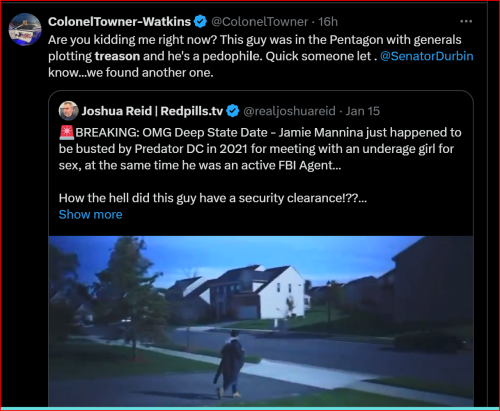Open the Jan 15 date link
The width and height of the screenshot is (500, 411).
click(x=363, y=111)
